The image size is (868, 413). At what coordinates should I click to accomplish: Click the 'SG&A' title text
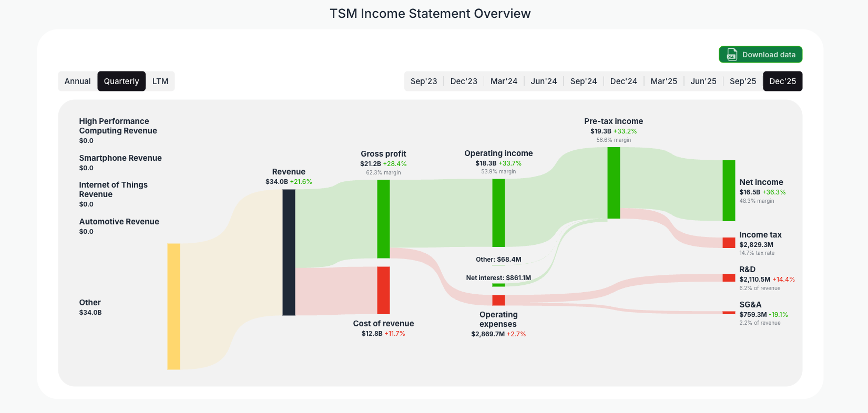click(750, 305)
